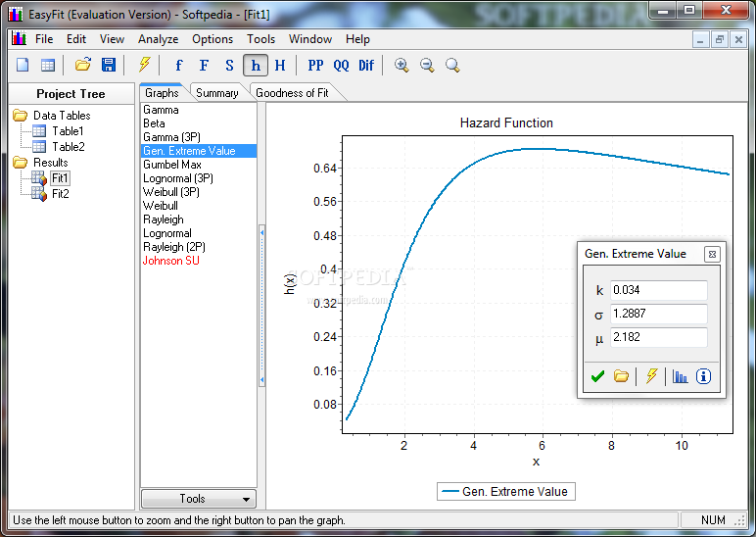
Task: Select Gen. Extreme Value in list
Action: click(x=198, y=151)
